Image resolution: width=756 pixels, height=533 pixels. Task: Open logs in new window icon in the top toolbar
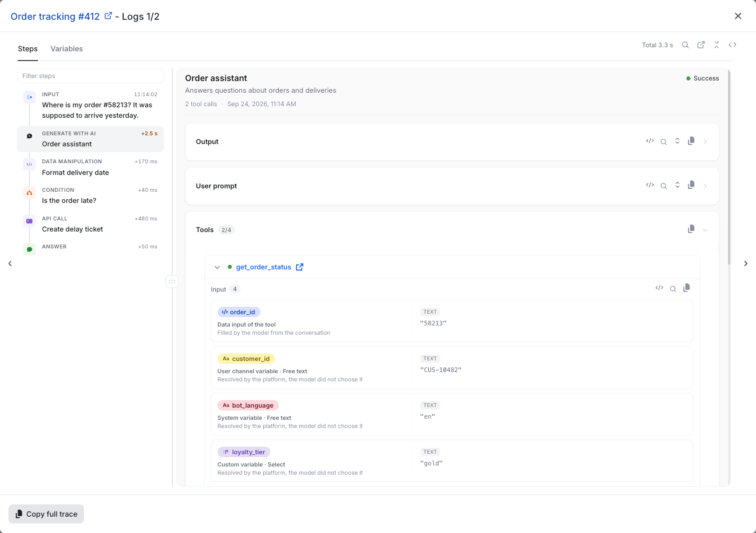pos(701,45)
